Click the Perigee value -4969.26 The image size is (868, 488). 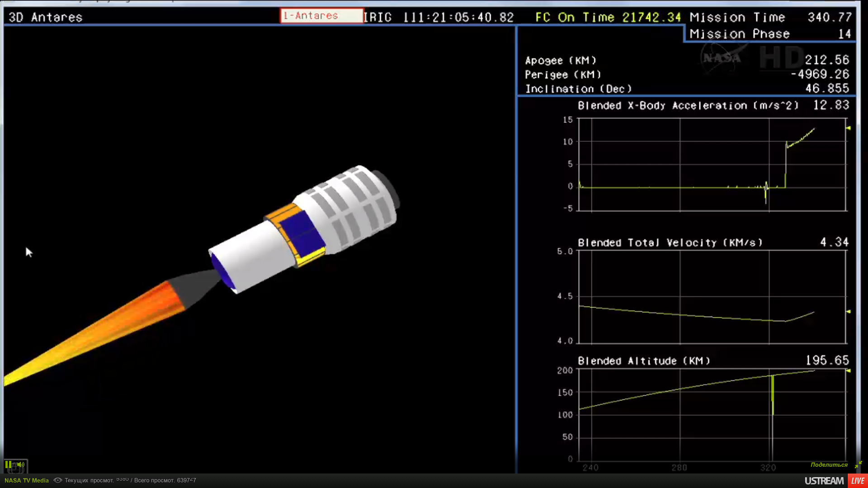820,74
